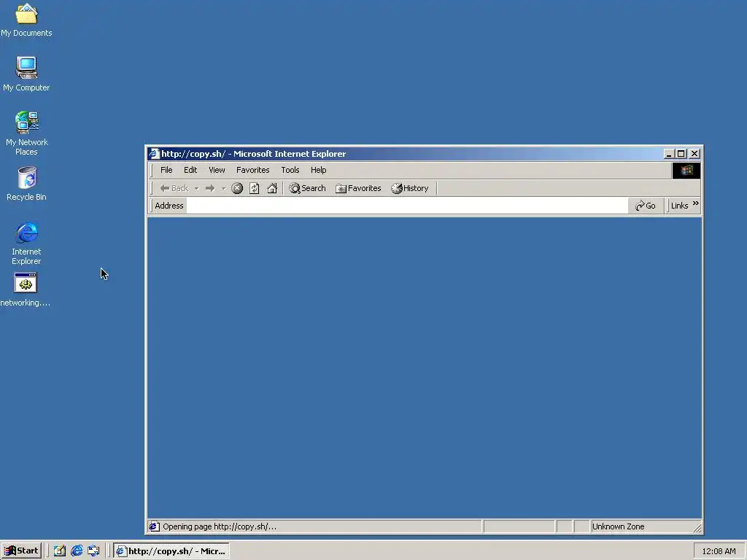The width and height of the screenshot is (747, 560).
Task: Click the IE title bar page icon
Action: tap(154, 154)
